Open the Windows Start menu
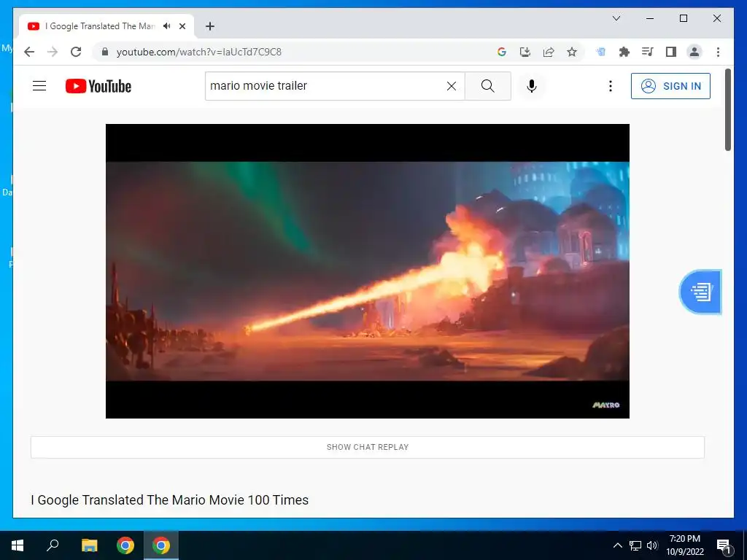Image resolution: width=747 pixels, height=560 pixels. pyautogui.click(x=18, y=545)
